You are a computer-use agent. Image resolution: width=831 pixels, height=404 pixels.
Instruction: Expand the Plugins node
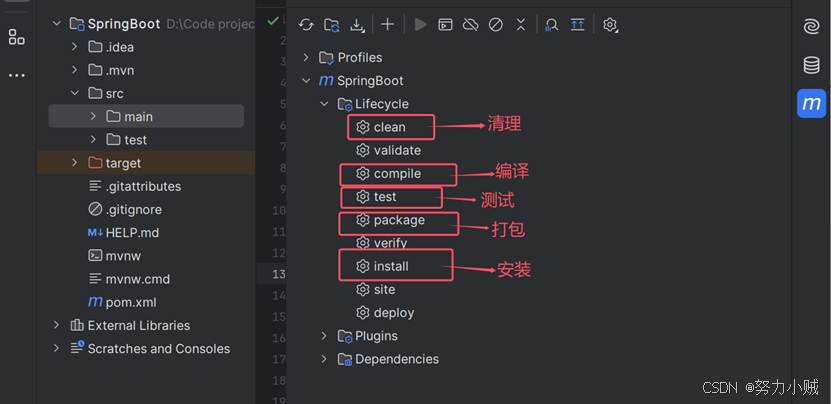tap(323, 336)
